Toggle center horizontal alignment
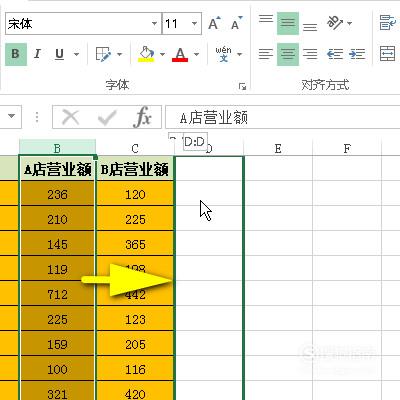The image size is (400, 400). 288,54
